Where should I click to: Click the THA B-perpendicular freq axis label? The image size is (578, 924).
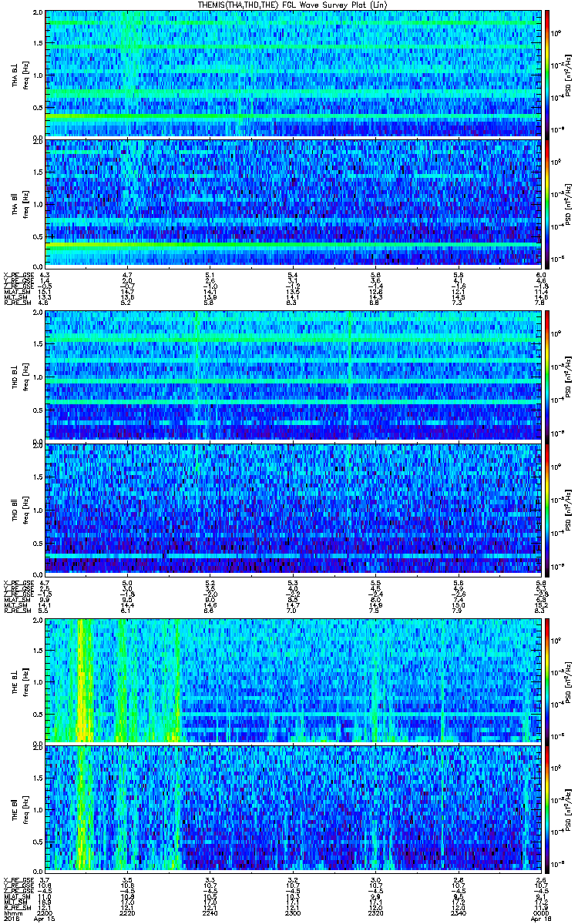click(x=26, y=74)
